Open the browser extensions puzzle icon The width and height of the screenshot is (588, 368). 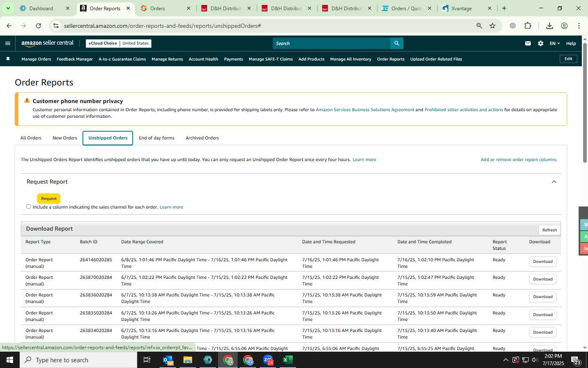point(528,26)
